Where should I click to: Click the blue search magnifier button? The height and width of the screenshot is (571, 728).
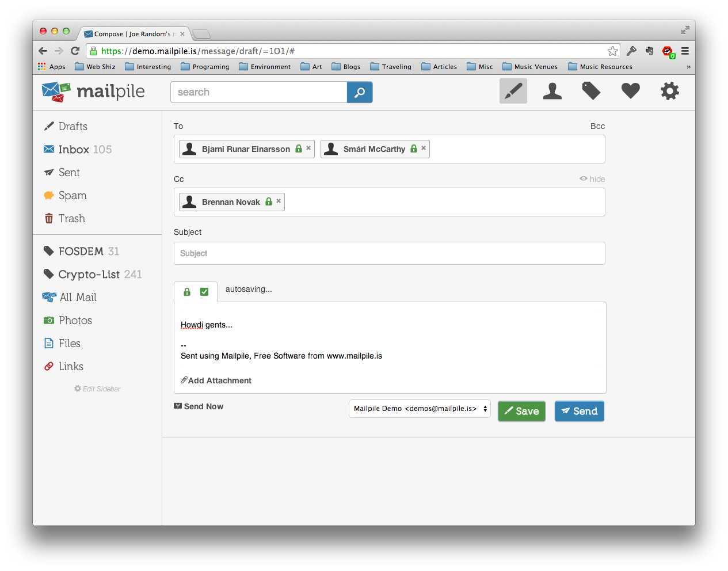[x=360, y=92]
